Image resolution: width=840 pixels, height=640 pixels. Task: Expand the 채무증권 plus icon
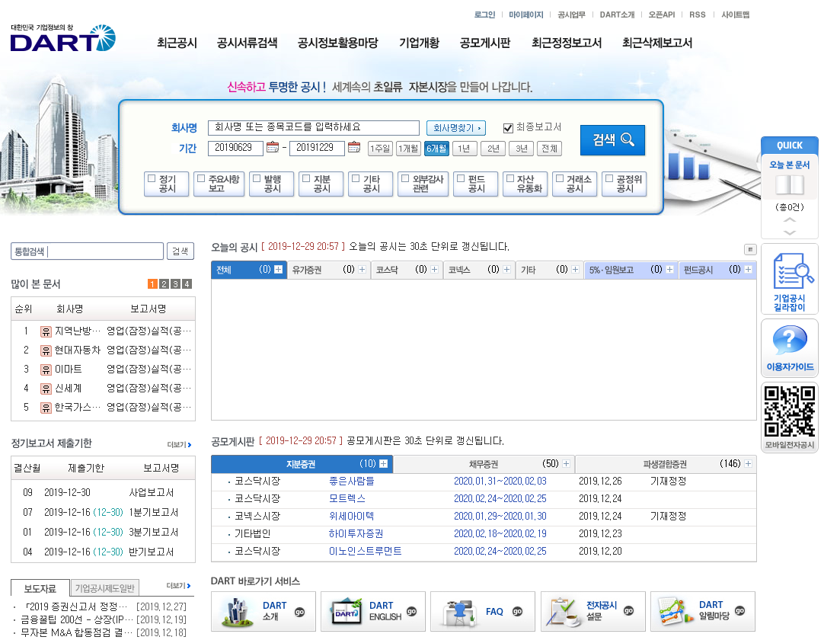click(x=567, y=464)
